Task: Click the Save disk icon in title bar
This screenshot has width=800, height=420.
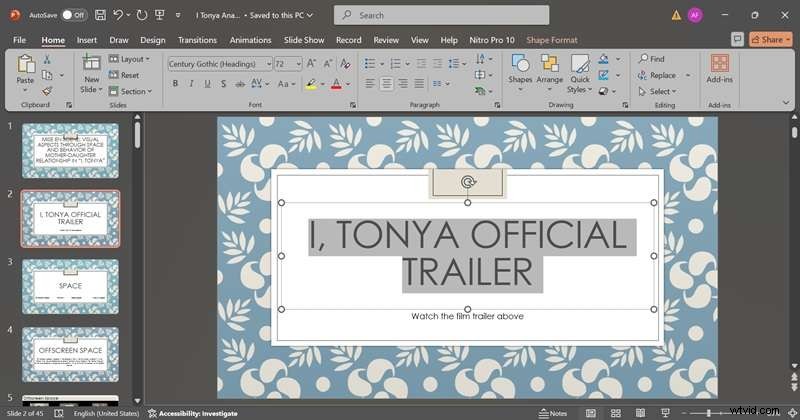Action: coord(101,15)
